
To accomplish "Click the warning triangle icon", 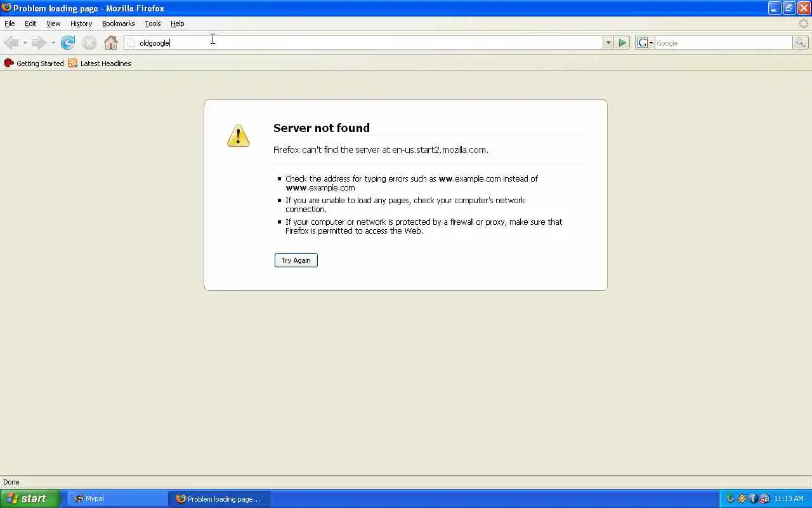I will (239, 136).
